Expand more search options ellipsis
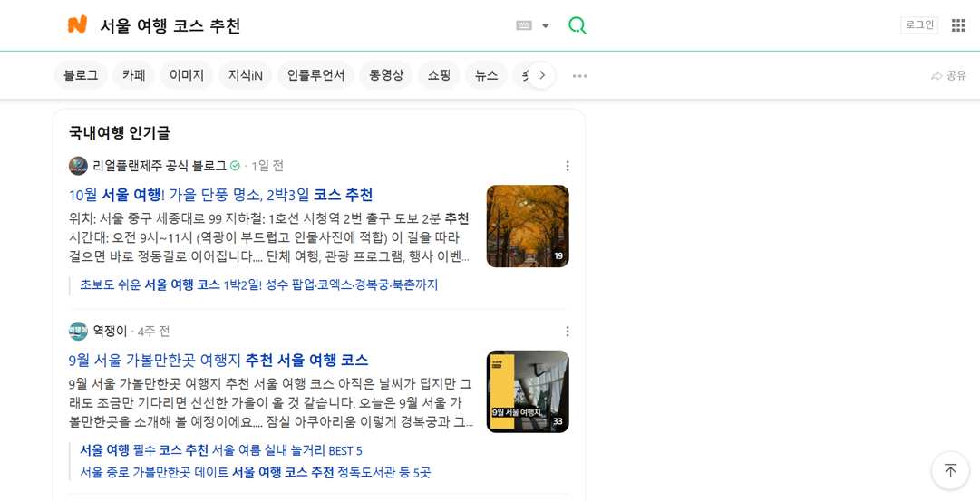 580,76
